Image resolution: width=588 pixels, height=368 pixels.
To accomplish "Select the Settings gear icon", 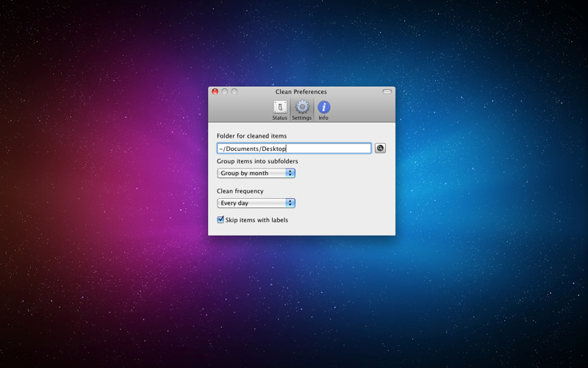I will point(301,107).
